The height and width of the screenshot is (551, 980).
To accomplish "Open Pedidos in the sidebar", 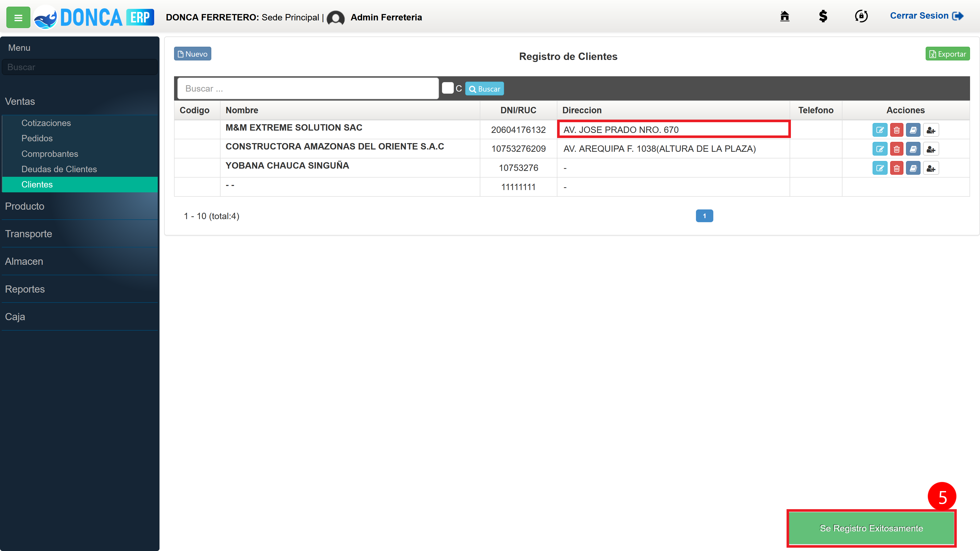I will [37, 139].
